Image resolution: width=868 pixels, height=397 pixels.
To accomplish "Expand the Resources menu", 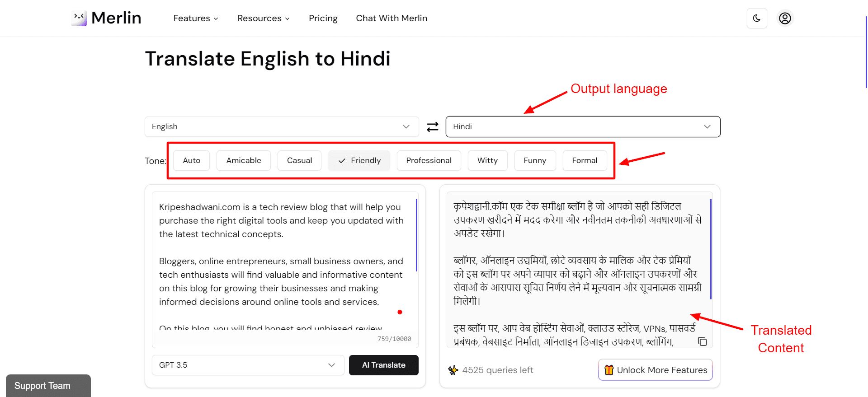I will (263, 19).
